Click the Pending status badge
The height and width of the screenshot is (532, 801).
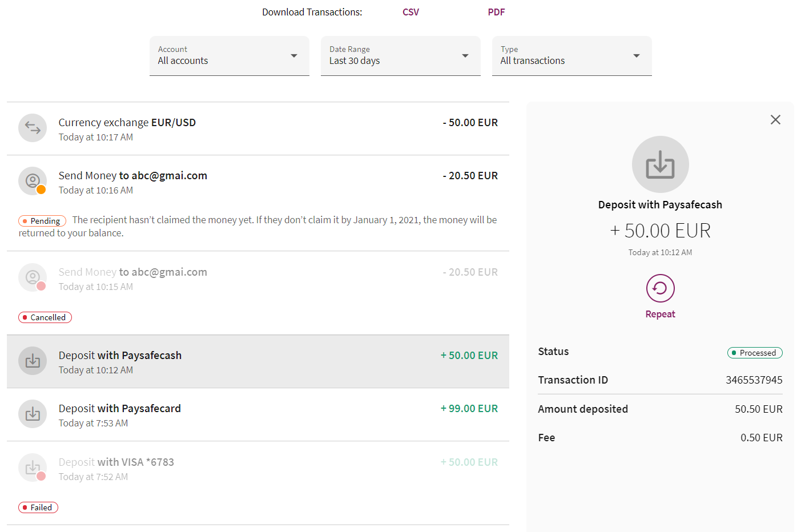tap(42, 221)
